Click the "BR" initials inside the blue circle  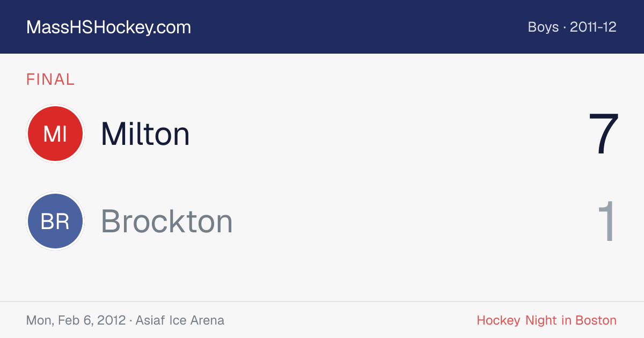(55, 222)
